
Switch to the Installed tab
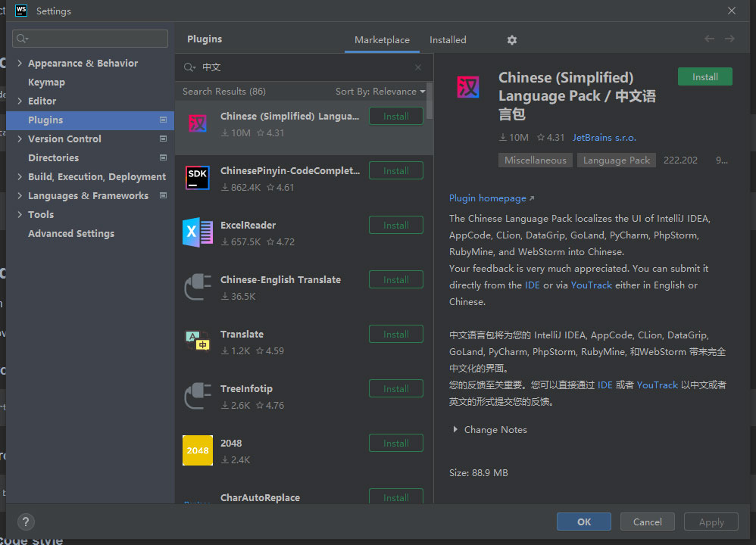pos(448,40)
